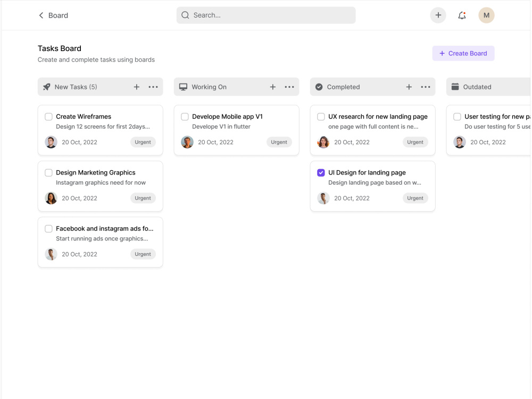The width and height of the screenshot is (532, 399).
Task: Open Completed column options menu
Action: [x=426, y=87]
